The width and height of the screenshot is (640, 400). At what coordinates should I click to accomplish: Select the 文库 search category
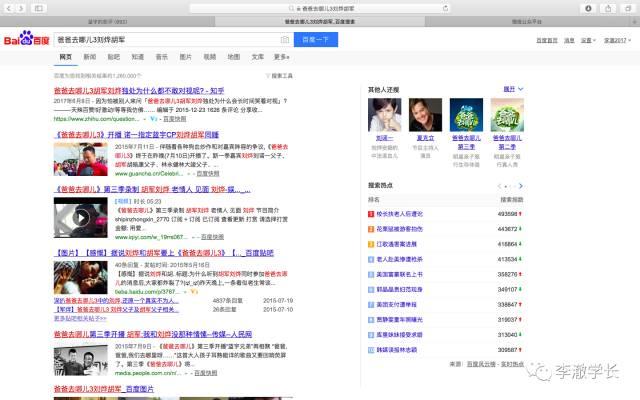(x=258, y=57)
